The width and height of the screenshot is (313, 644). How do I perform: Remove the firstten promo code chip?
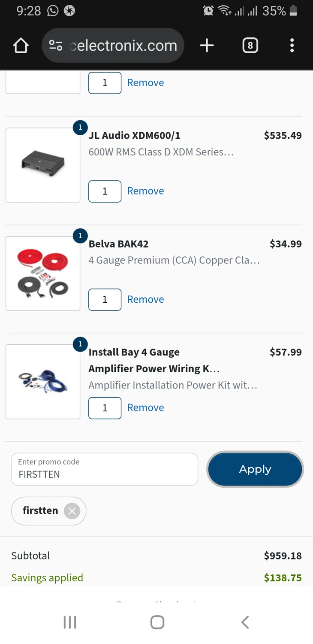(72, 511)
